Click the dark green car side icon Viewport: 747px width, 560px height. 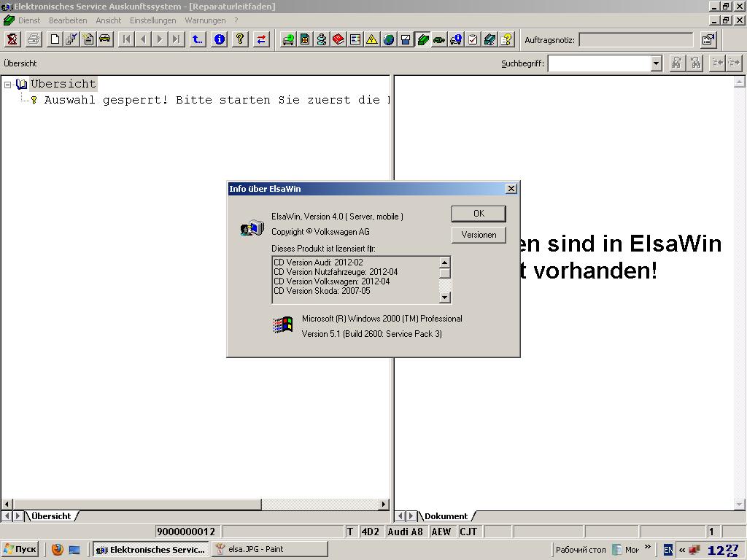(438, 39)
